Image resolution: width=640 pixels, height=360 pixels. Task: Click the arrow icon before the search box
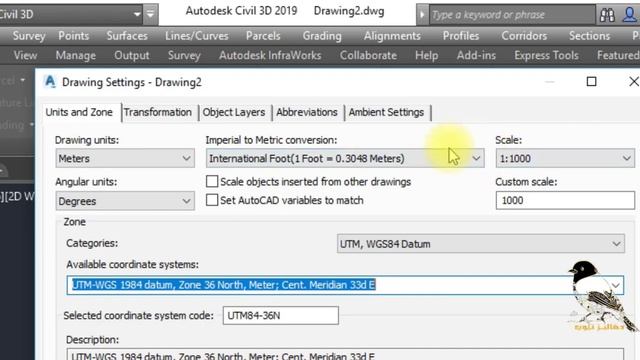coord(422,15)
